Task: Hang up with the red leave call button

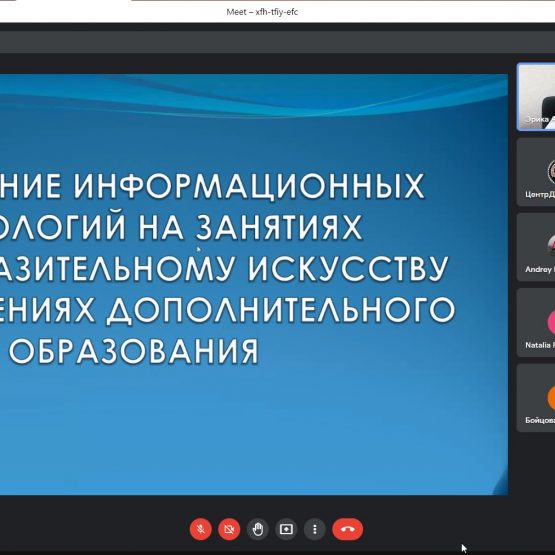Action: point(348,529)
